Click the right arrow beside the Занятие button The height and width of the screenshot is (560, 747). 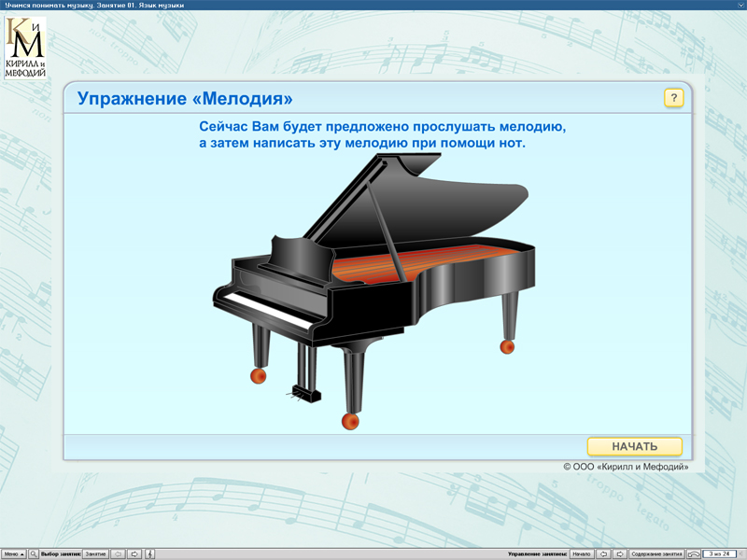pyautogui.click(x=134, y=553)
